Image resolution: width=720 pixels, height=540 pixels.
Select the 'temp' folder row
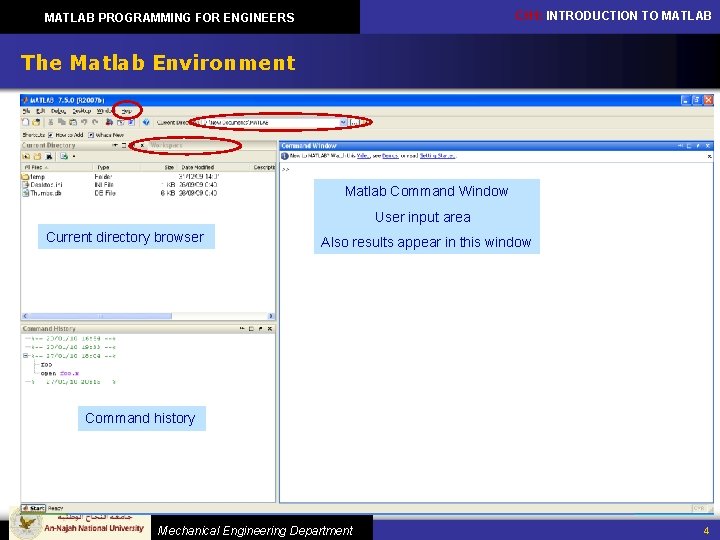coord(148,177)
